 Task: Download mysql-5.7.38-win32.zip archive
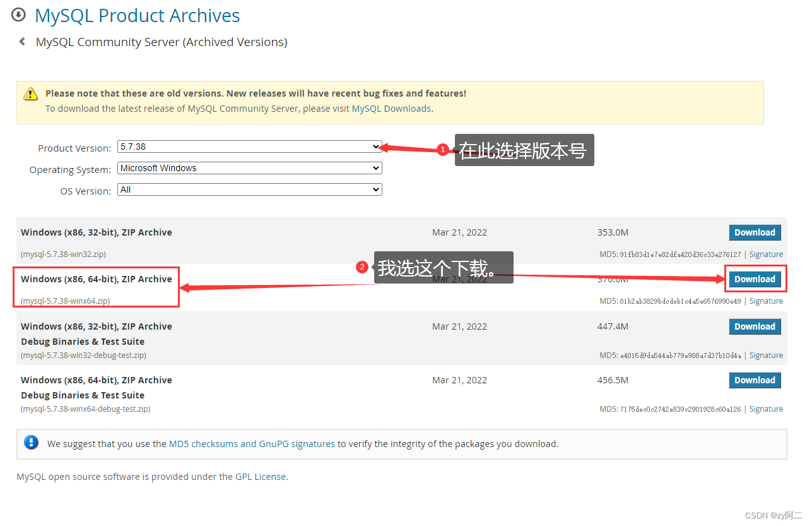click(755, 232)
